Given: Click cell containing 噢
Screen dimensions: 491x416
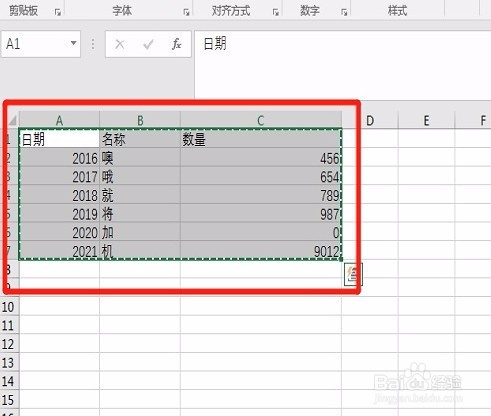Looking at the screenshot, I should [x=140, y=158].
